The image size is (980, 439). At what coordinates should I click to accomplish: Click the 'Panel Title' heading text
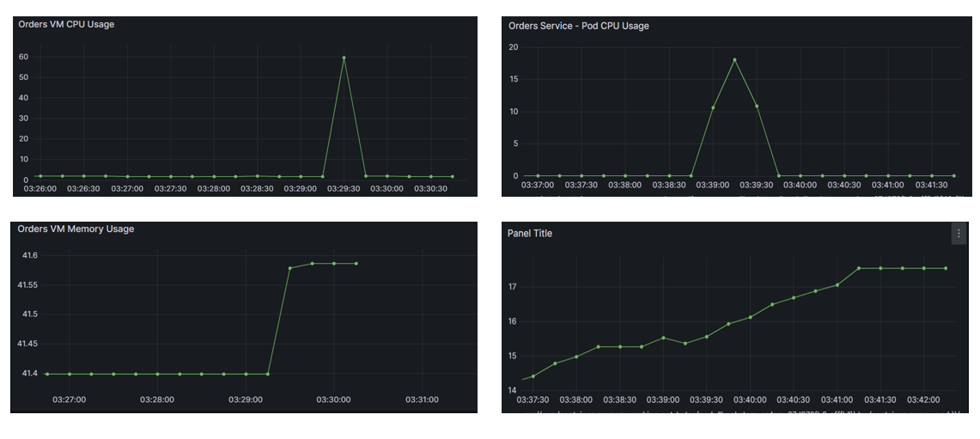click(530, 234)
